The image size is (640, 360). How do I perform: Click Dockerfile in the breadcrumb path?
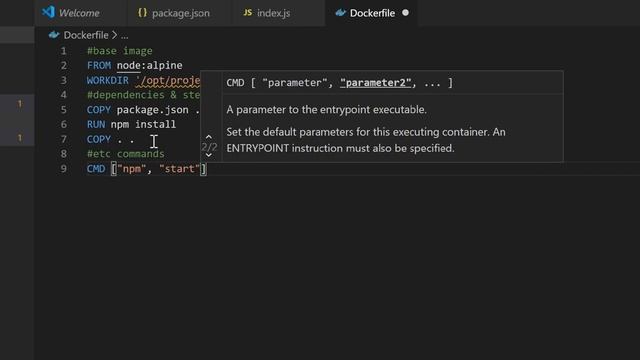pos(86,35)
